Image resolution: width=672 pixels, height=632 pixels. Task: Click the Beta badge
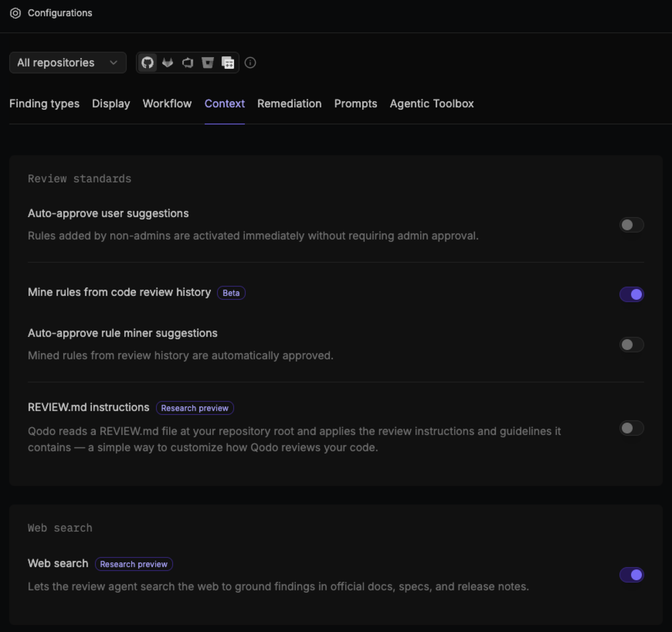[x=231, y=293]
